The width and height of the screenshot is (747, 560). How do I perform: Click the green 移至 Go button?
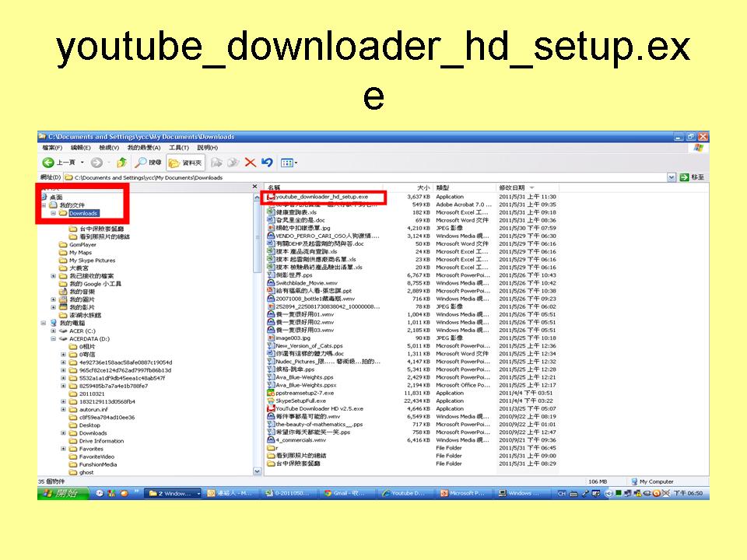click(693, 177)
